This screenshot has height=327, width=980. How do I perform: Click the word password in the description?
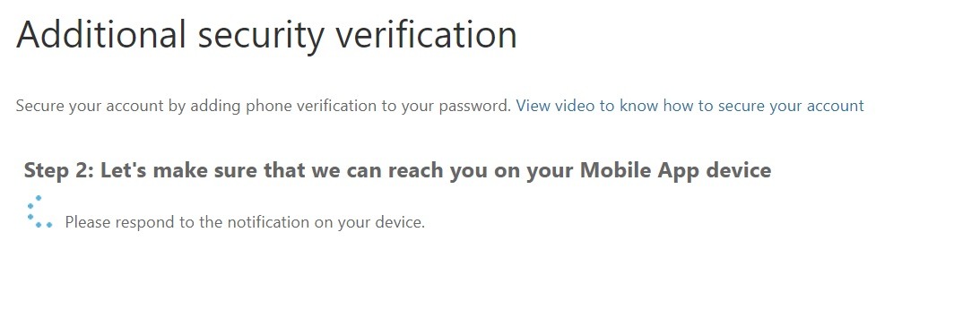(x=474, y=106)
